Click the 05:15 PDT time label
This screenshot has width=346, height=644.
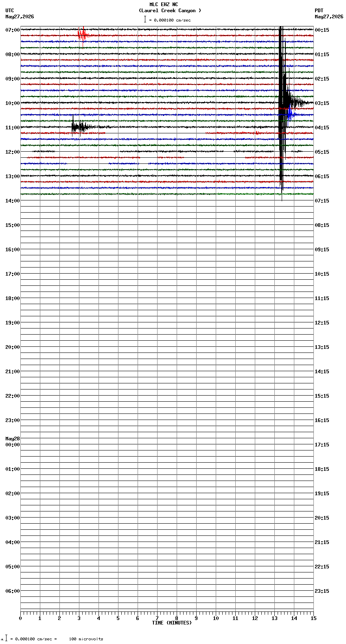pyautogui.click(x=322, y=152)
